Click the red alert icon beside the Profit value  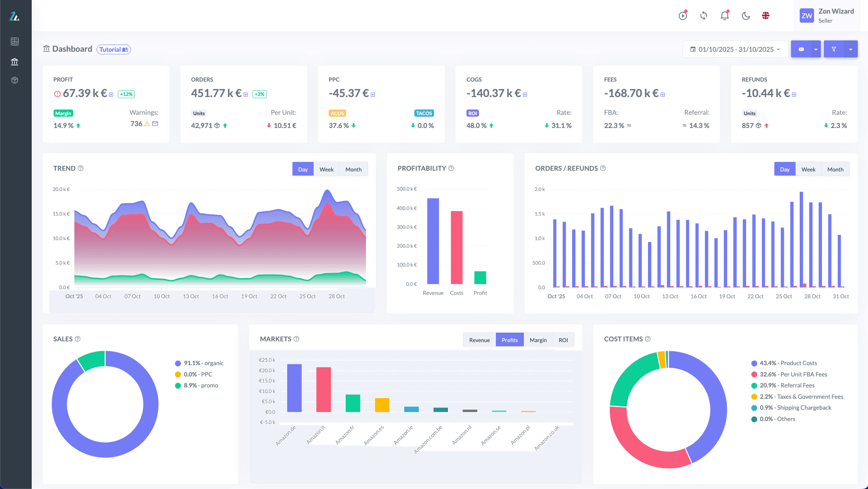57,94
